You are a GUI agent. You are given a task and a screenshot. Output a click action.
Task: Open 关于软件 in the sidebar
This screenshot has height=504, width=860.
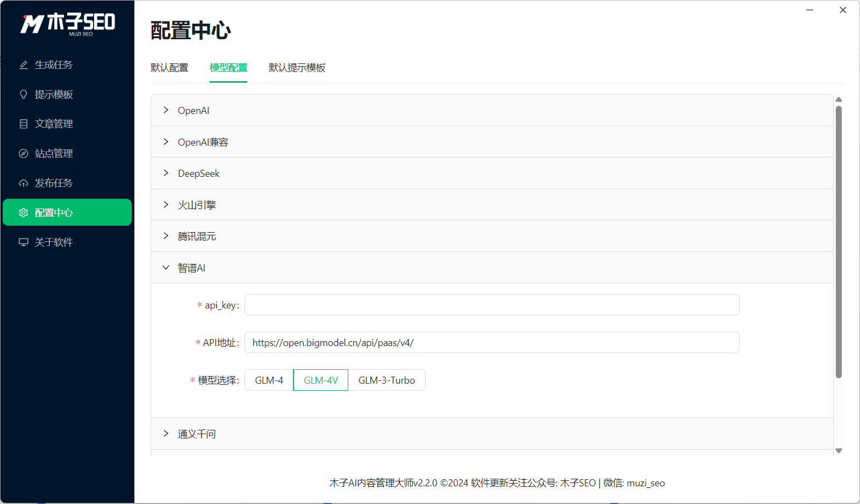[x=67, y=242]
